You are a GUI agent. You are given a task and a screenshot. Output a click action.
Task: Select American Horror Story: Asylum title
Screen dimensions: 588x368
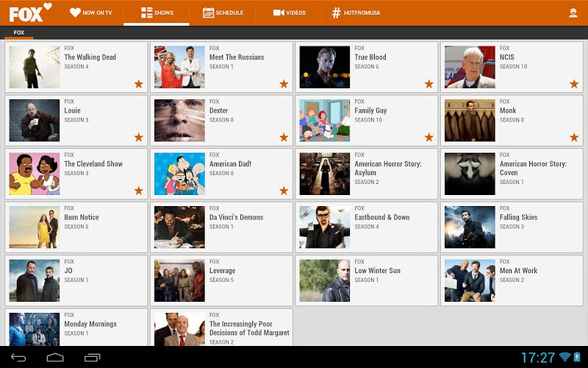[x=388, y=169]
